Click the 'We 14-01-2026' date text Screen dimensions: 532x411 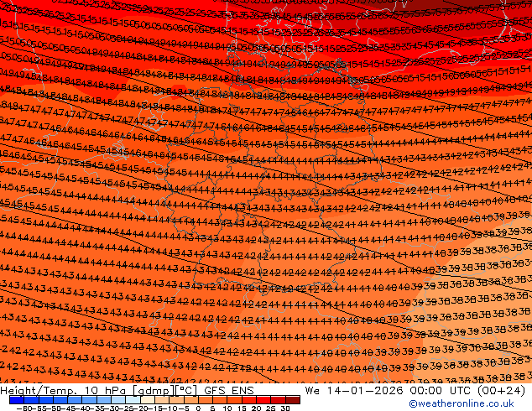tap(354, 391)
